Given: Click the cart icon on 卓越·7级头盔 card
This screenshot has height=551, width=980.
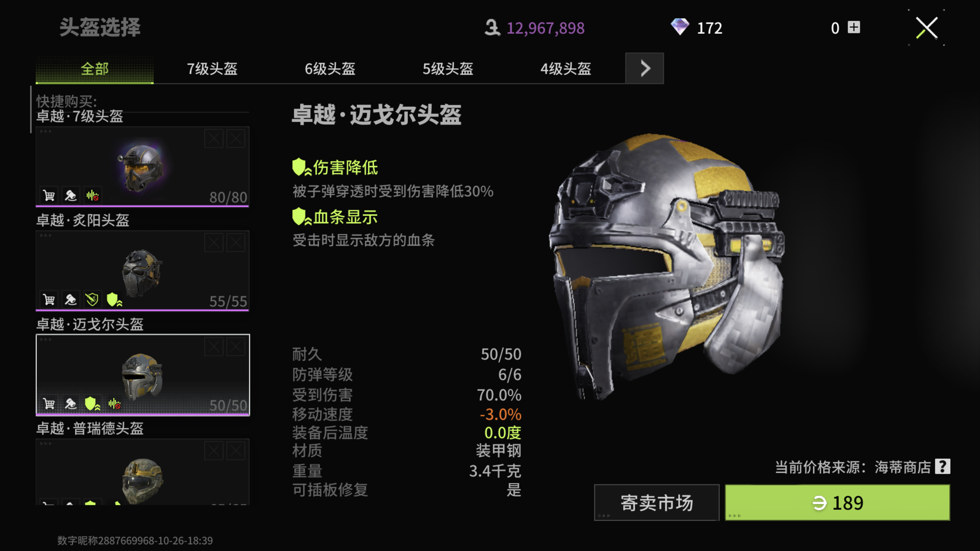Looking at the screenshot, I should (x=49, y=195).
